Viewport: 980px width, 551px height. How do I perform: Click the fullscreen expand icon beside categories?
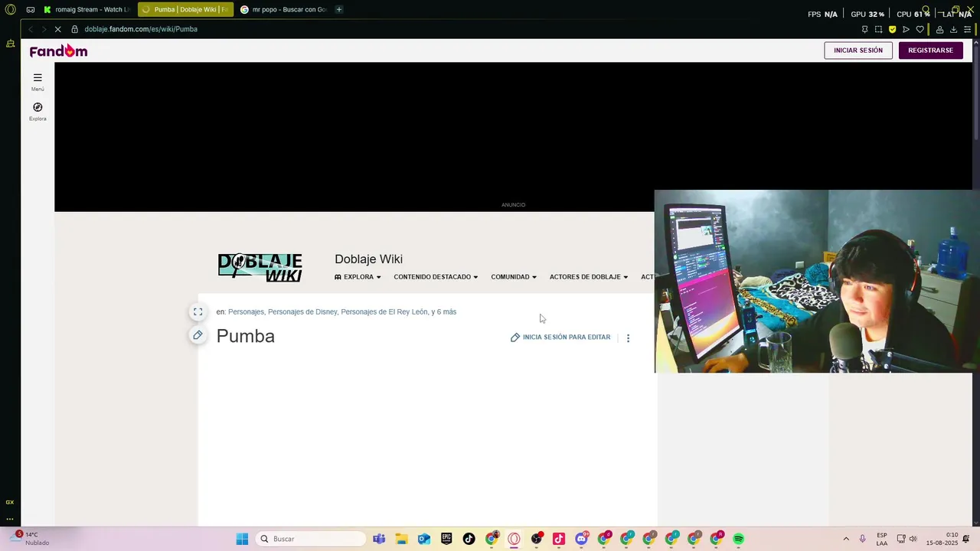(x=198, y=311)
